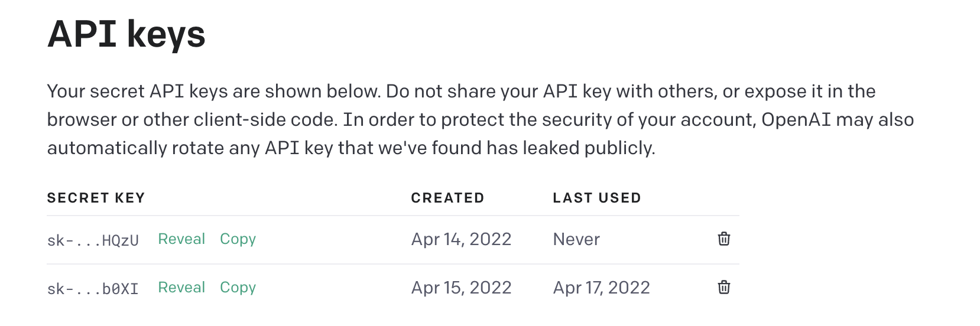Viewport: 980px width, 326px height.
Task: Click the LAST USED column header
Action: (596, 198)
